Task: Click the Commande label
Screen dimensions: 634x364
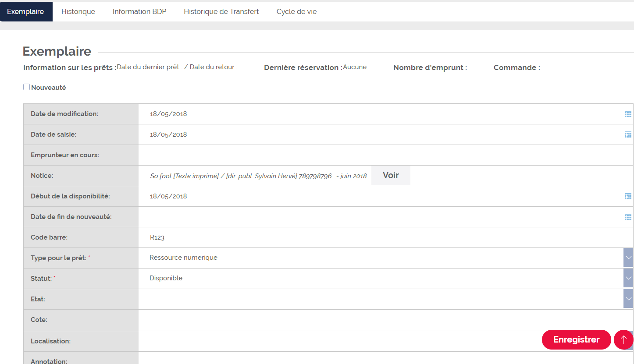Action: [517, 67]
